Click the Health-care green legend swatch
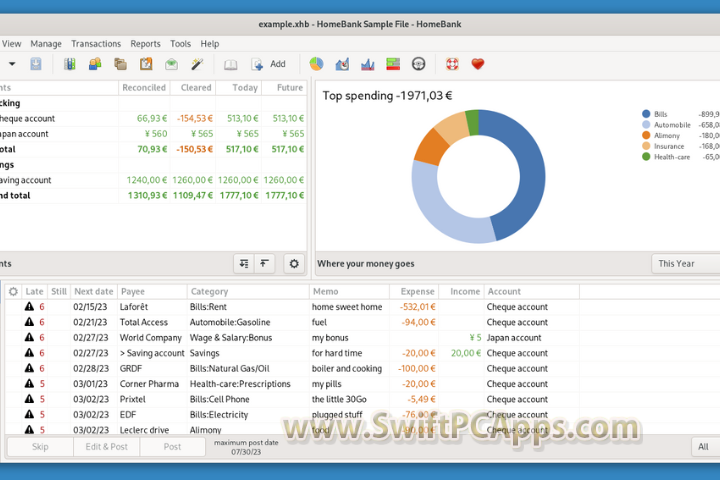Viewport: 720px width, 480px height. click(646, 157)
